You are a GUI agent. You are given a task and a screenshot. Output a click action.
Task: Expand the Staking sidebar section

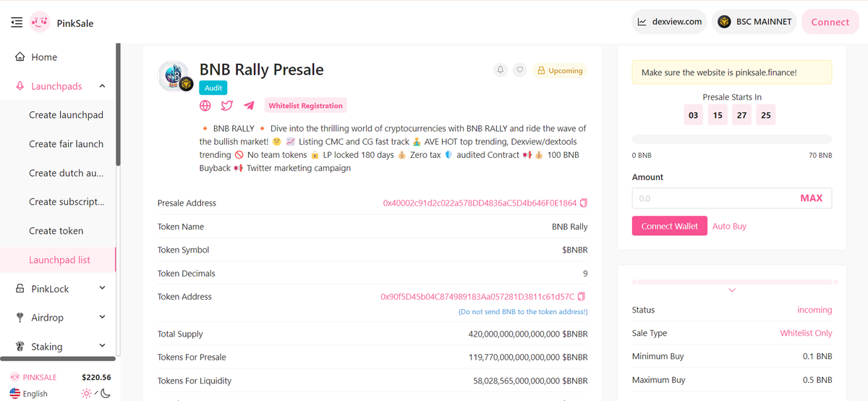[102, 346]
